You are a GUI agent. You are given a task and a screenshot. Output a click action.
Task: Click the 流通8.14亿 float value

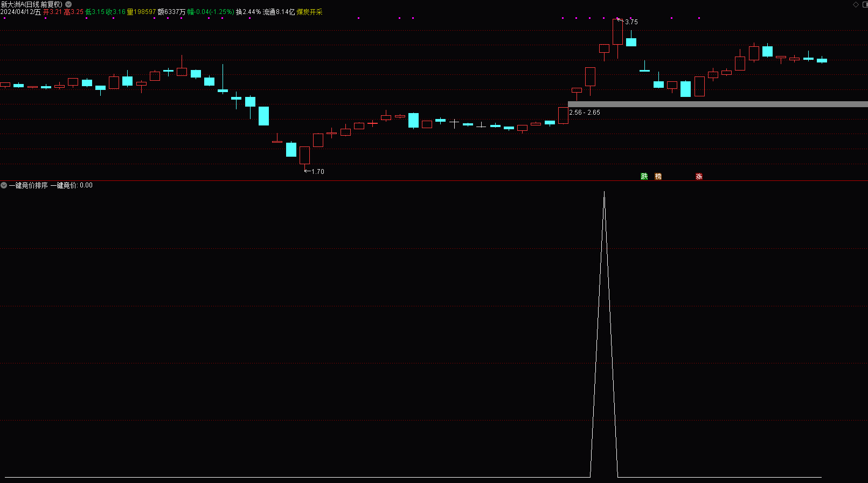279,12
